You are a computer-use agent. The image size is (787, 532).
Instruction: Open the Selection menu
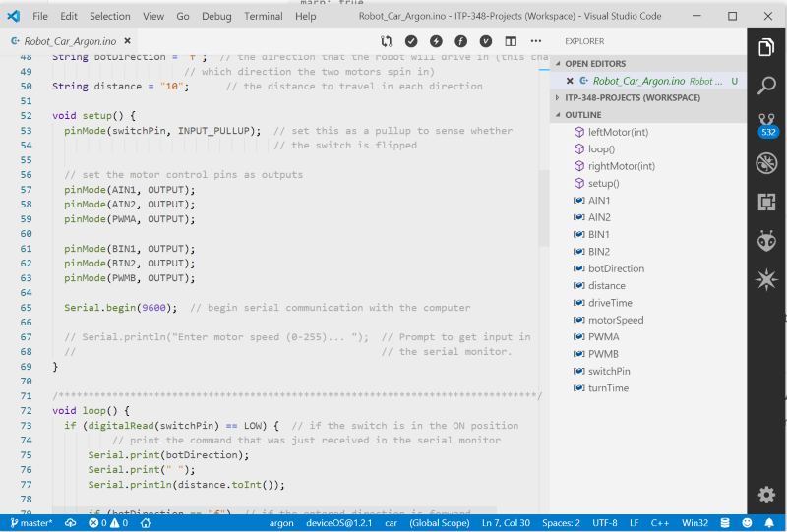(110, 16)
